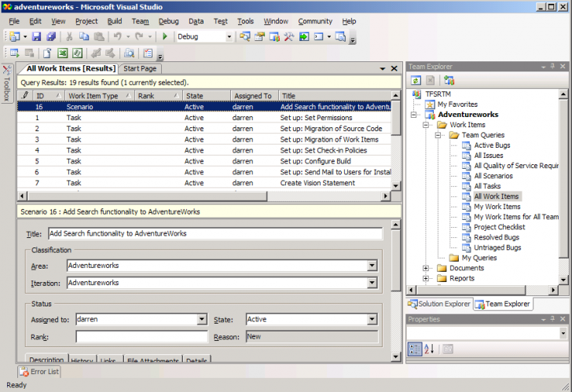This screenshot has height=392, width=572.
Task: Open the Properties Window toolbar icon
Action: (x=259, y=36)
